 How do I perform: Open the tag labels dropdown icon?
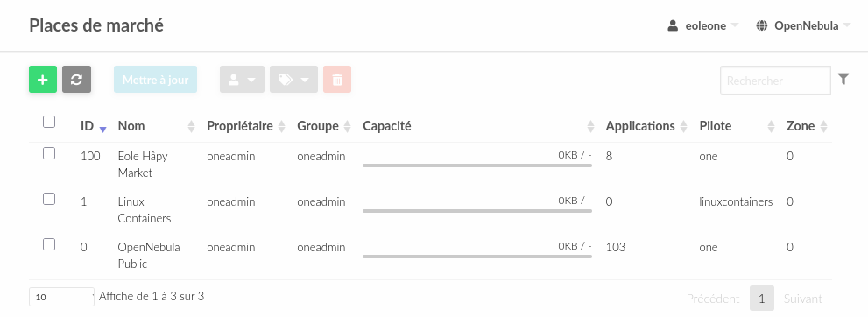point(293,80)
